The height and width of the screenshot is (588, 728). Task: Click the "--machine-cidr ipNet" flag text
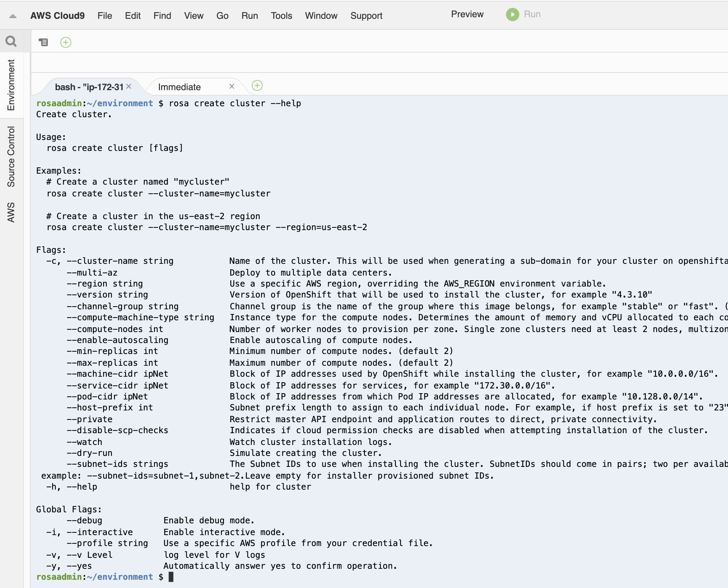tap(118, 374)
